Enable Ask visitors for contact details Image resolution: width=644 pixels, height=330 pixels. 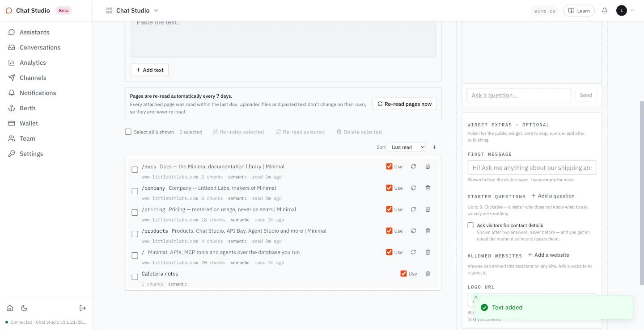[x=470, y=226]
